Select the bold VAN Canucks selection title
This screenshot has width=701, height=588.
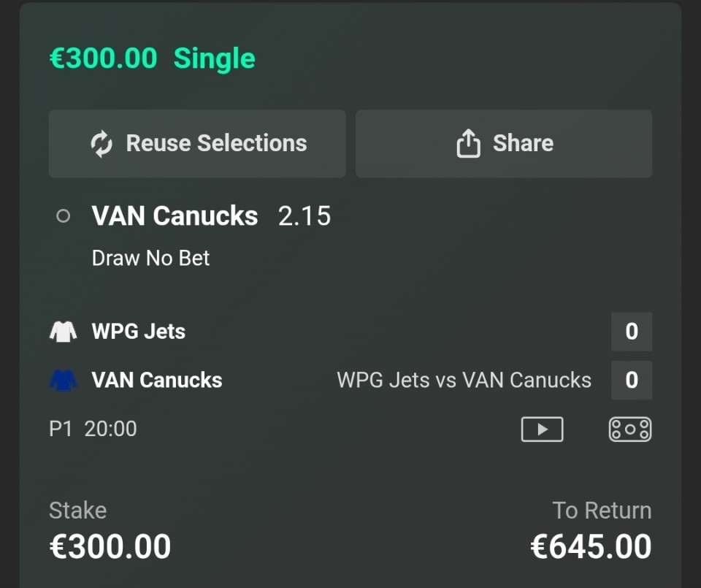point(175,216)
